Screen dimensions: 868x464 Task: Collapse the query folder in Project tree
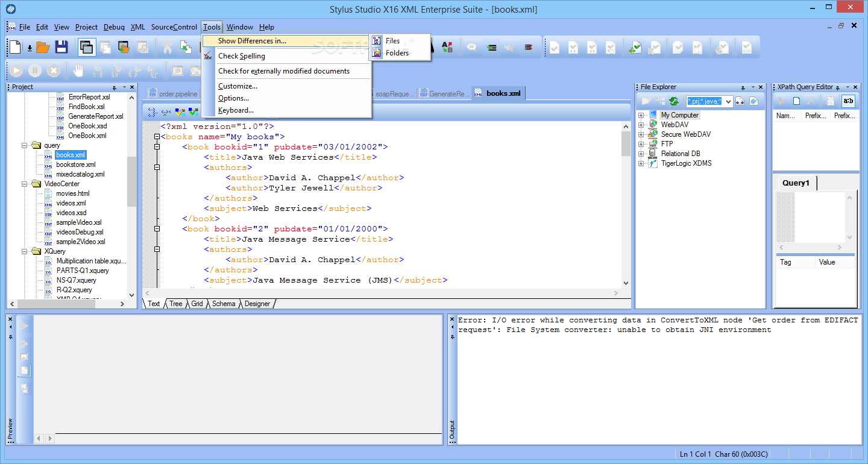(x=25, y=145)
